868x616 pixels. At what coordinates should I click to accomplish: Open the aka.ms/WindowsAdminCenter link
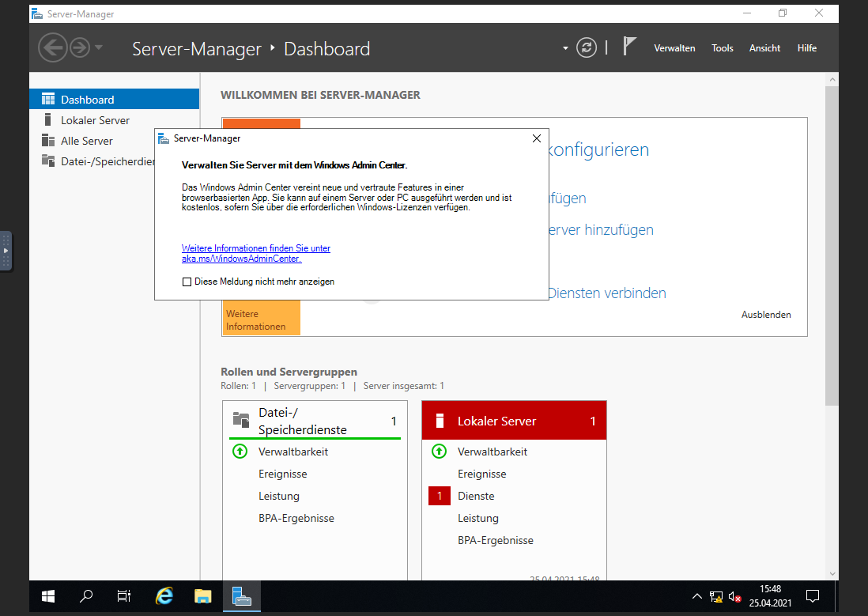pos(256,253)
